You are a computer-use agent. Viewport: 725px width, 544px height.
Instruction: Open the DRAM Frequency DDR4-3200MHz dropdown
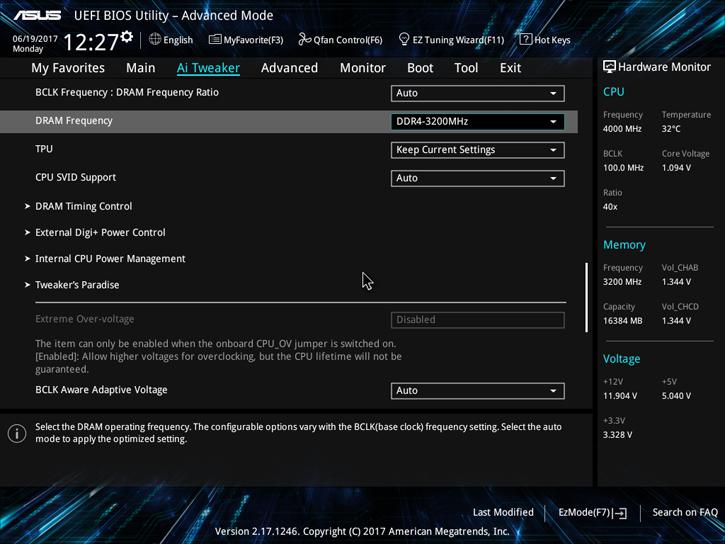coord(477,122)
